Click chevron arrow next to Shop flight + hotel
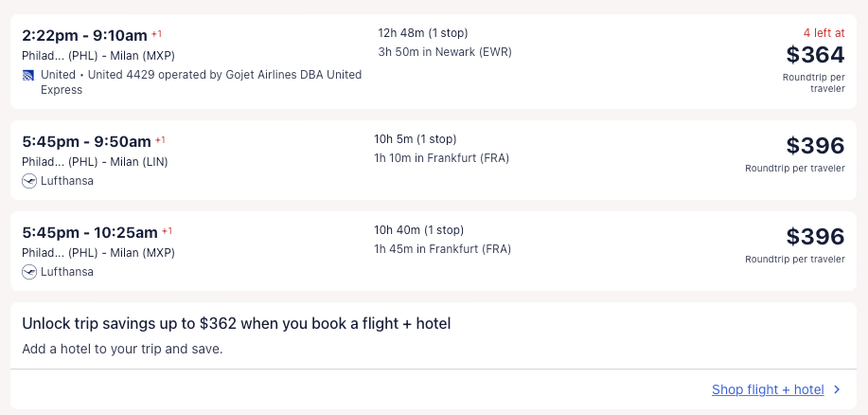 click(x=837, y=389)
